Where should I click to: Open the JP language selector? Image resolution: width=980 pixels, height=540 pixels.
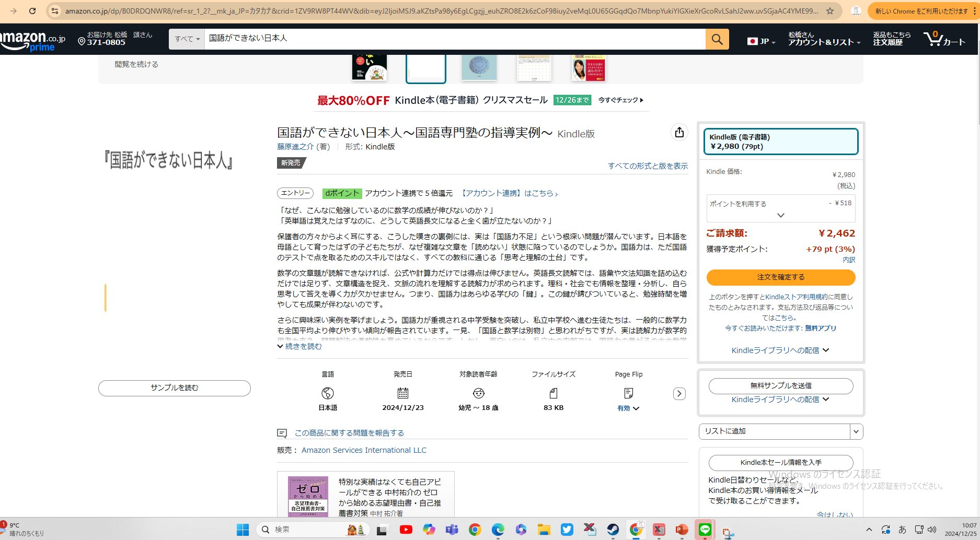click(x=761, y=41)
